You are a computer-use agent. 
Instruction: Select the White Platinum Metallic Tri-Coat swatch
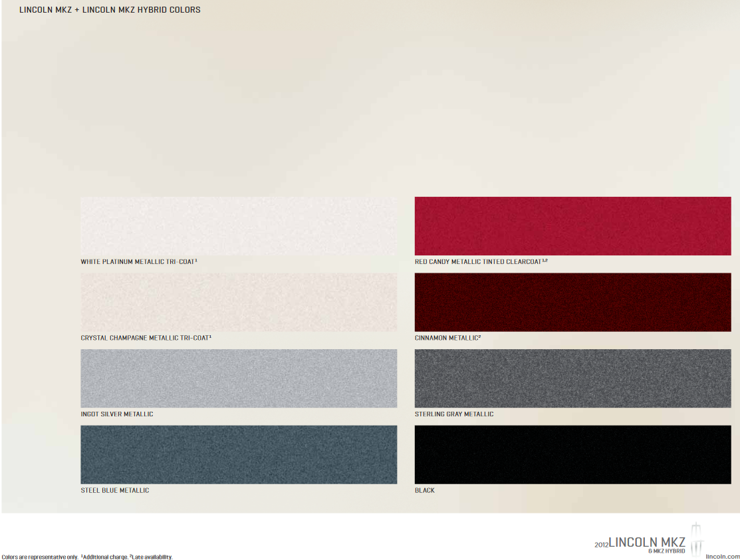239,226
